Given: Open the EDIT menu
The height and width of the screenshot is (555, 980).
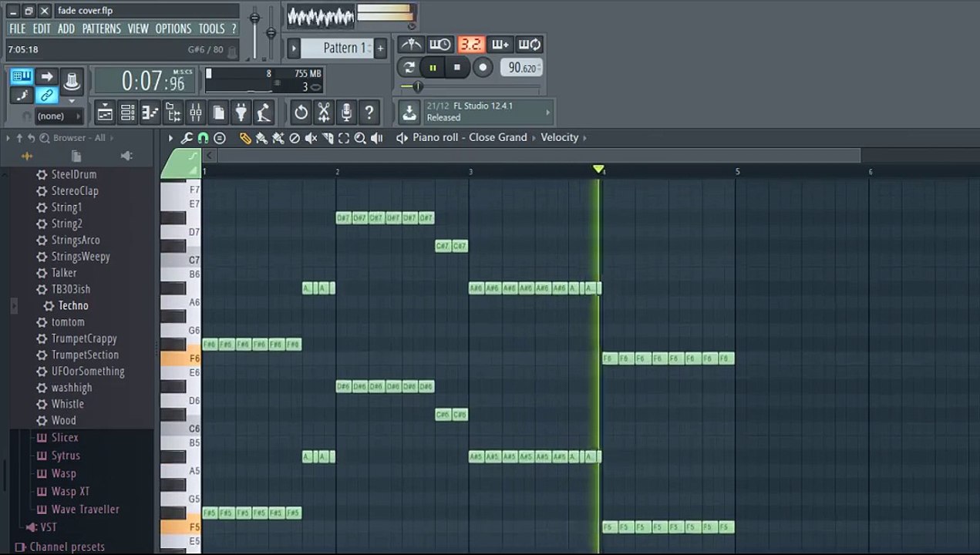Looking at the screenshot, I should (42, 29).
